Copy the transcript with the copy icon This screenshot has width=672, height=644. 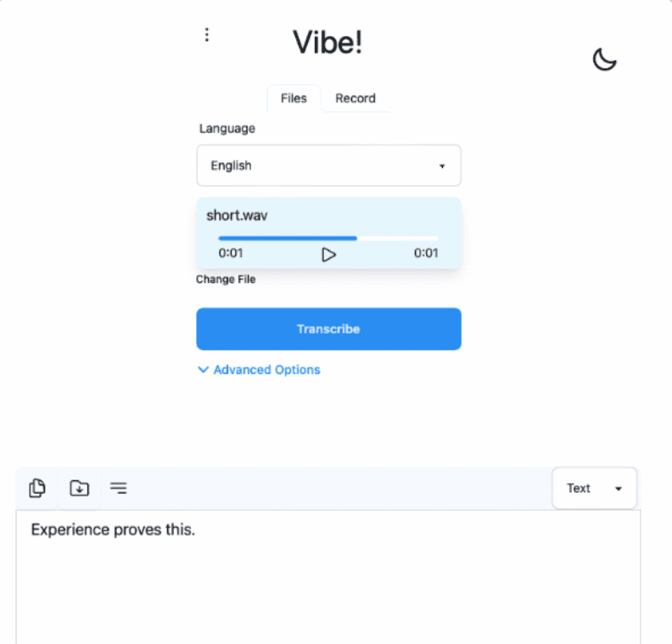tap(37, 488)
